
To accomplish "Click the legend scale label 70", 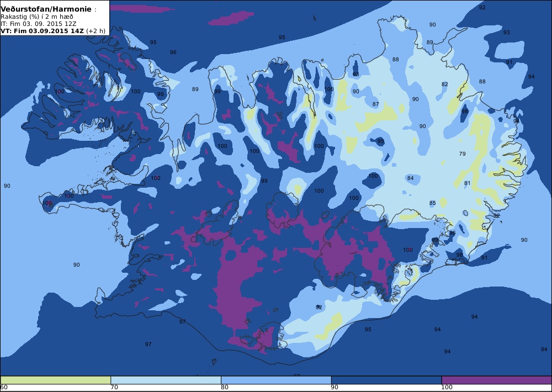I will (114, 388).
